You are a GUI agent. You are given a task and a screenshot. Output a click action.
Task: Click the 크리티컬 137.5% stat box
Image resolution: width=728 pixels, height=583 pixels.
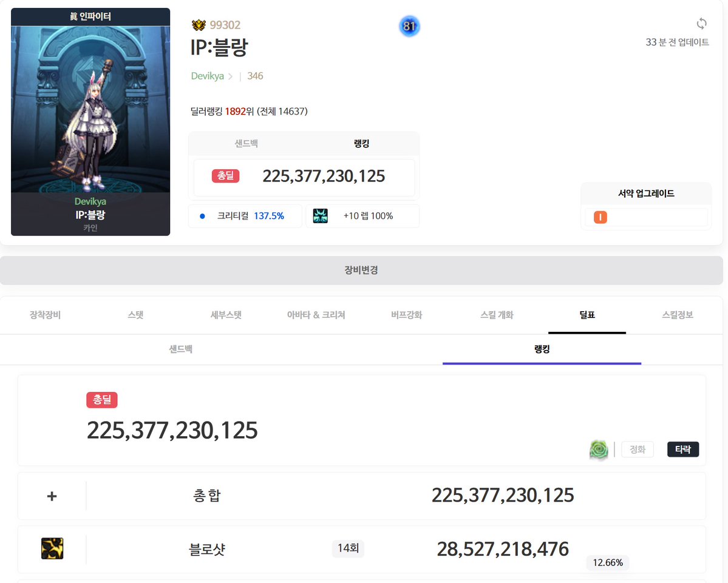245,216
